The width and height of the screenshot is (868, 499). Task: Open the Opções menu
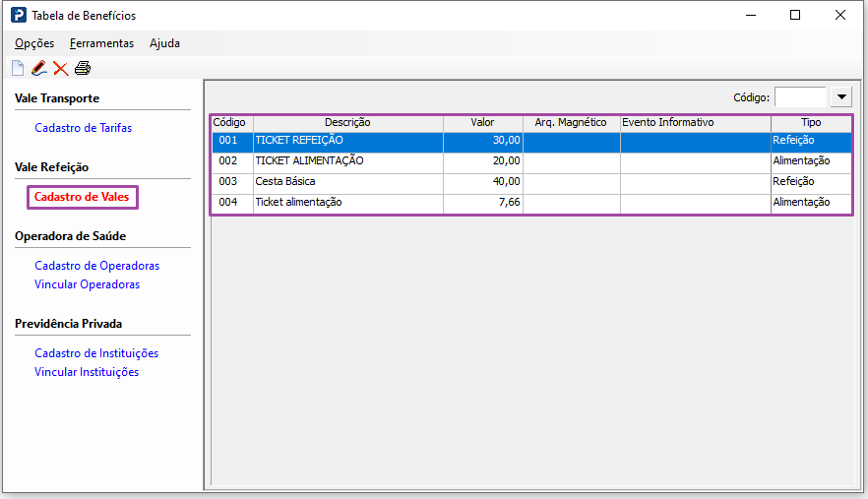pos(34,43)
